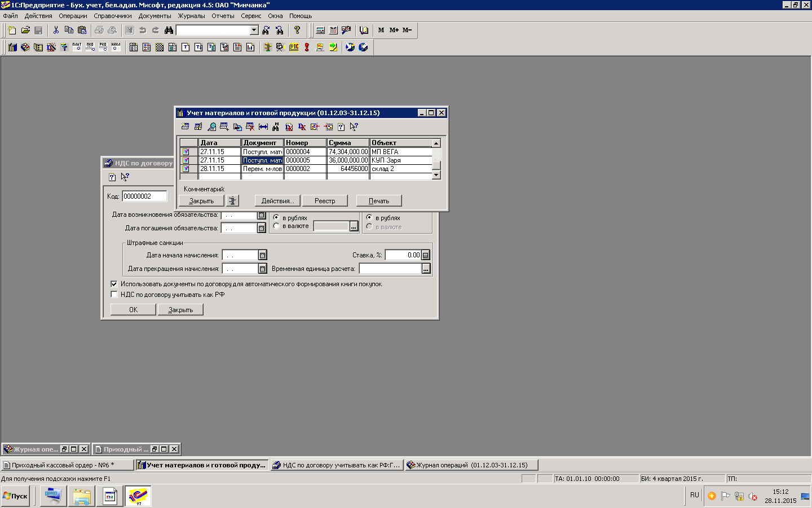This screenshot has width=812, height=508.
Task: Select the 'КУП Заря' cell in journal table
Action: 400,160
